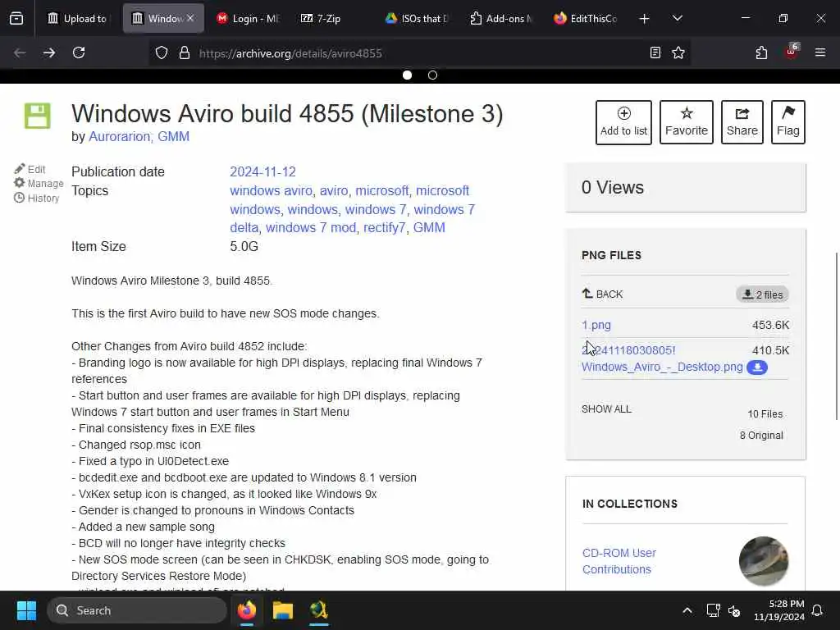Favorite this item

[x=687, y=122]
